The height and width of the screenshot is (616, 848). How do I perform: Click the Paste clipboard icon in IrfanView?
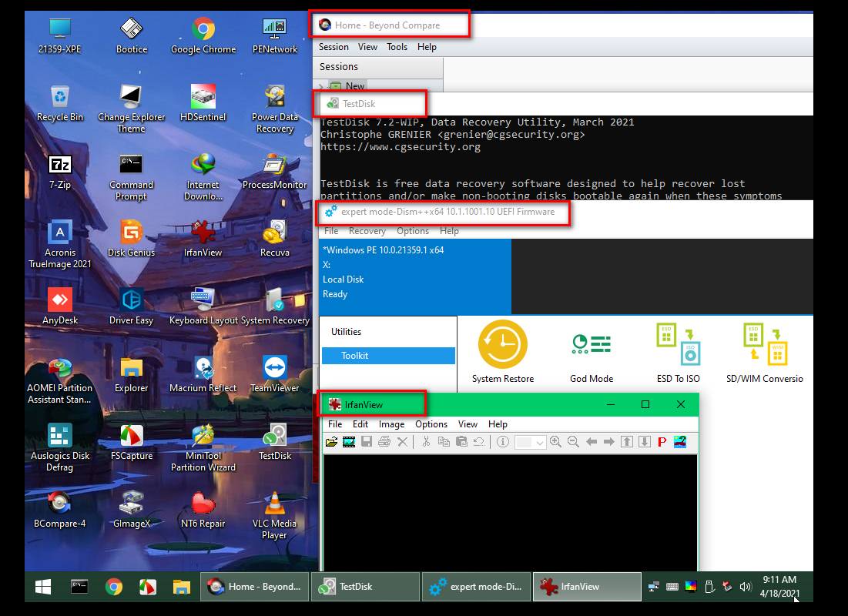pyautogui.click(x=461, y=442)
